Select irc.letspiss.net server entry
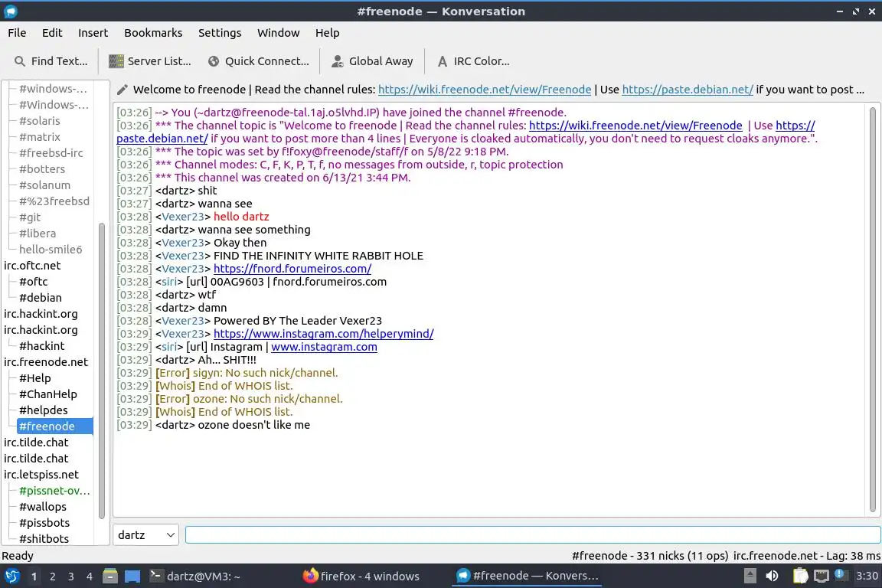The height and width of the screenshot is (588, 882). [x=41, y=475]
